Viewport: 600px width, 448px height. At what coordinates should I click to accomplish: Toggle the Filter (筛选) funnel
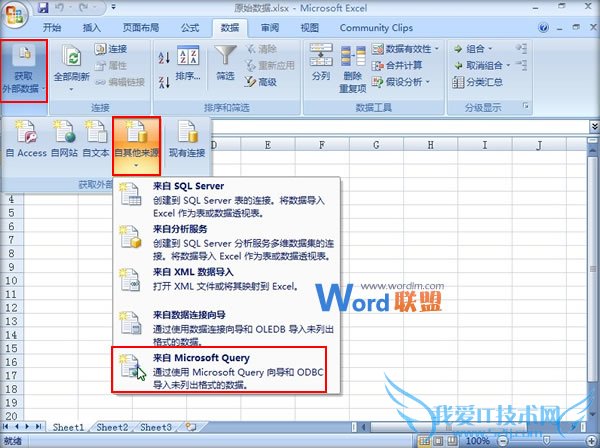pyautogui.click(x=225, y=62)
